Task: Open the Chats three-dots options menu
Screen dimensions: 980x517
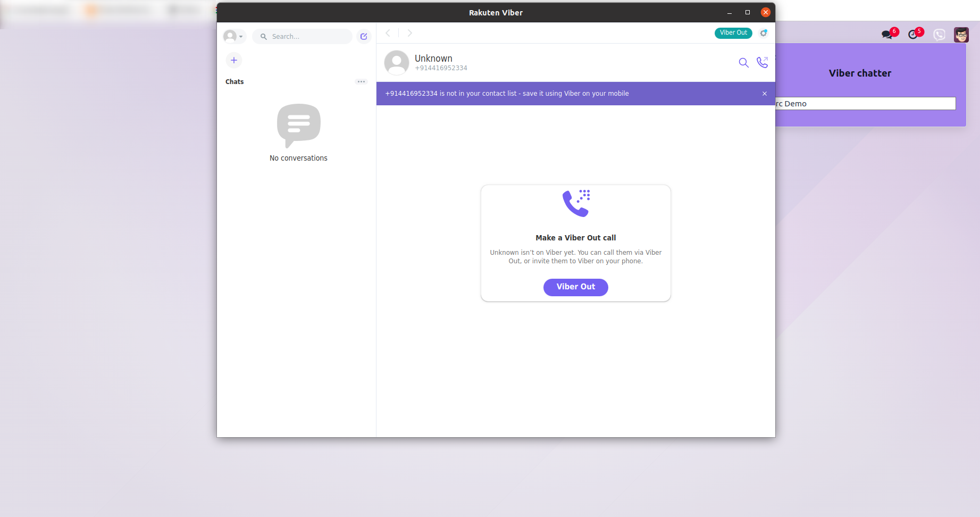Action: [361, 81]
